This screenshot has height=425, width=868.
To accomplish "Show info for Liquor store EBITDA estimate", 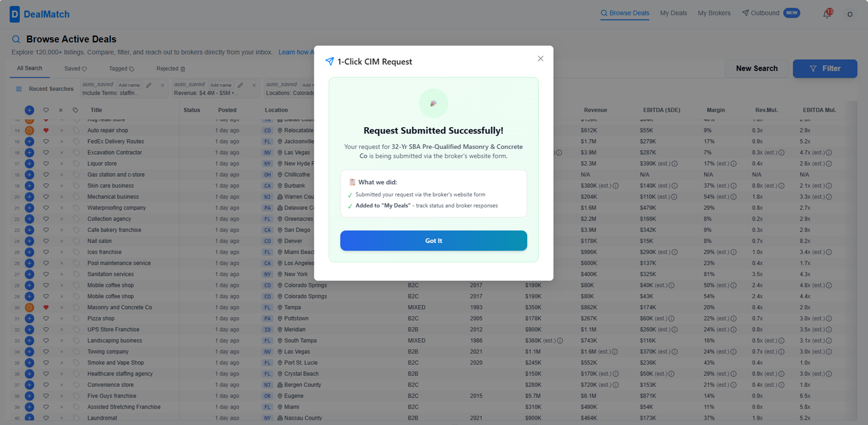I will 674,164.
